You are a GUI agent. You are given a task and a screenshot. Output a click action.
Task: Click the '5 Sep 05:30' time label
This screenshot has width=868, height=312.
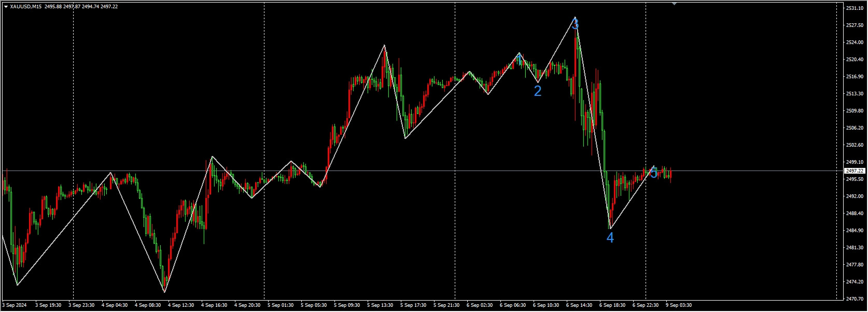(x=314, y=305)
